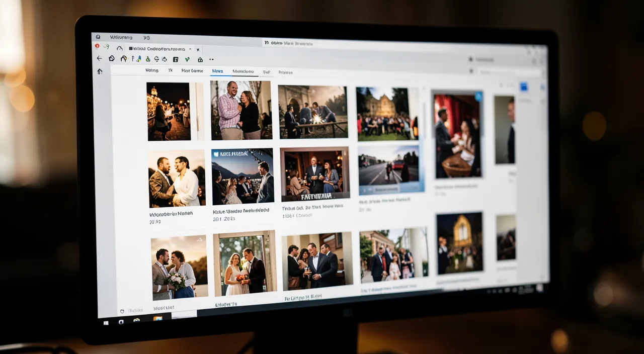This screenshot has width=644, height=354.
Task: Click the black square toolbar icon
Action: [176, 59]
